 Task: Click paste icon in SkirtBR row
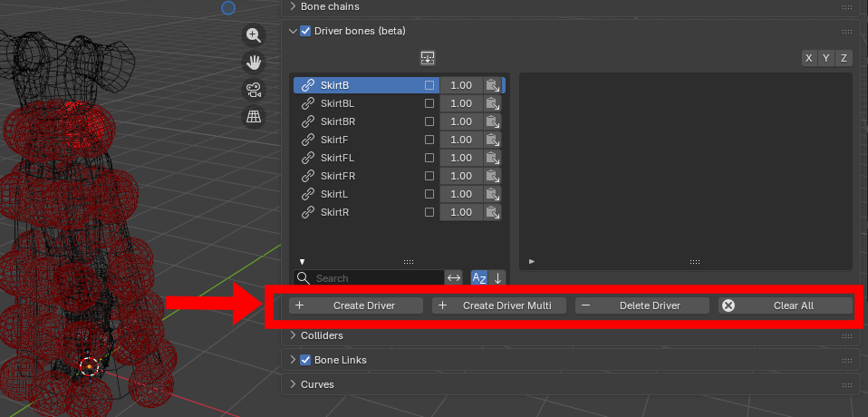pos(492,121)
